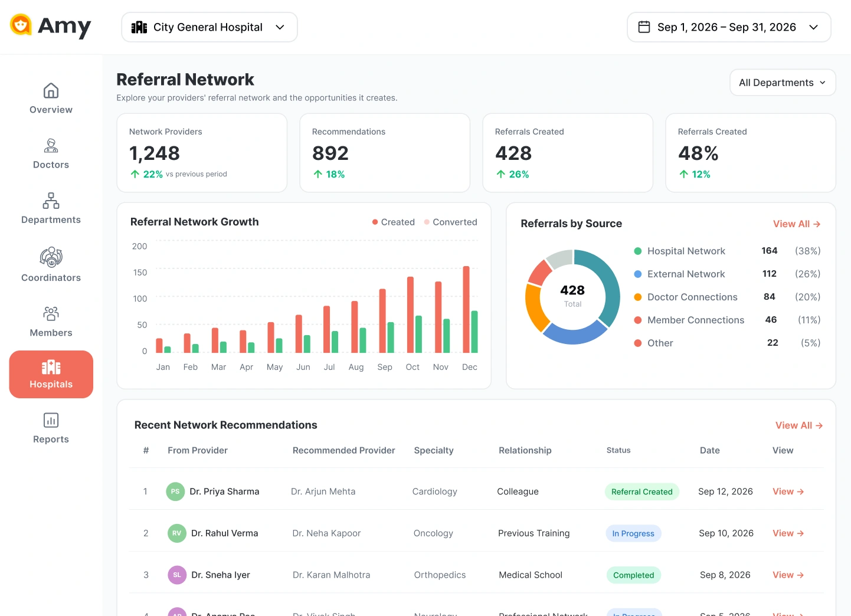The image size is (851, 616).
Task: Go to Departments in sidebar
Action: click(51, 209)
